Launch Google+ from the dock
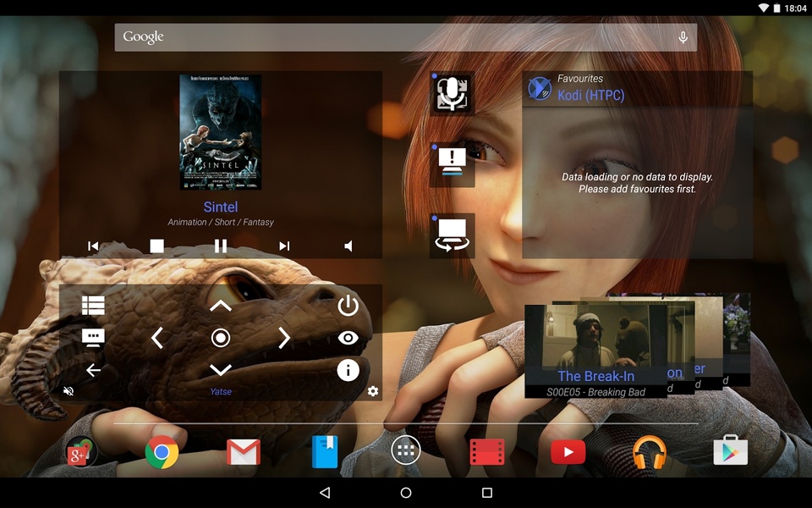Viewport: 812px width, 508px height. (x=80, y=451)
